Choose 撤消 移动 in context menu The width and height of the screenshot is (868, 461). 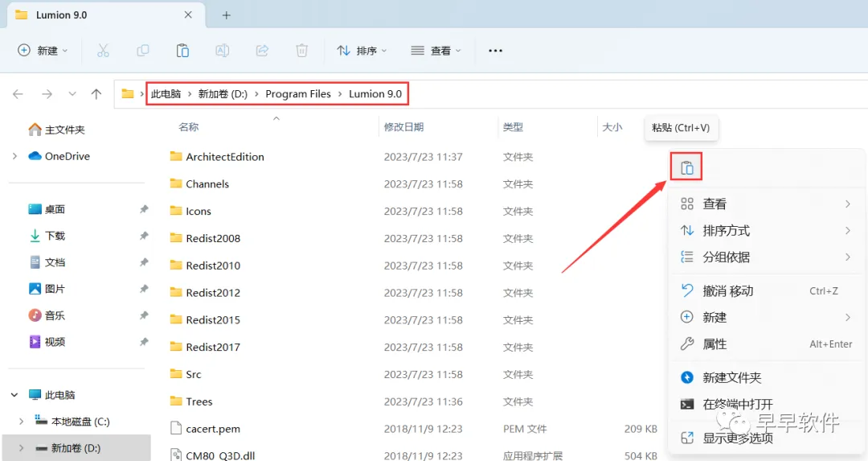(766, 291)
